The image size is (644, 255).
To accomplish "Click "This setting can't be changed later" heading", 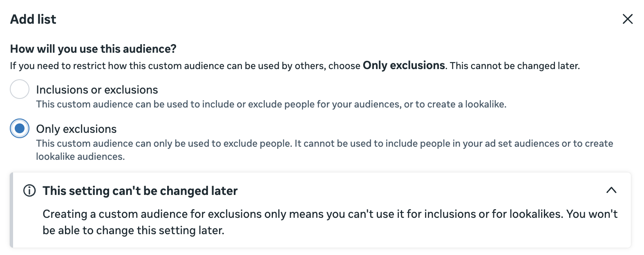I will point(140,190).
